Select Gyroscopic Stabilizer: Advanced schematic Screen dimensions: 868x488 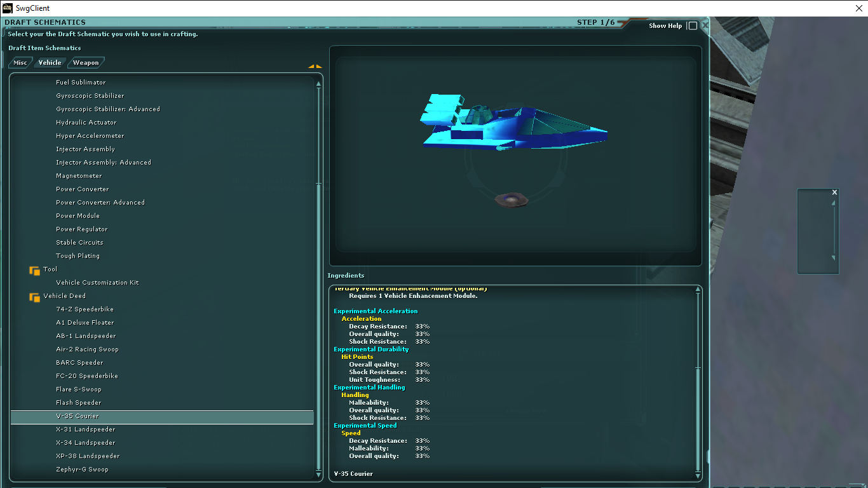tap(108, 109)
